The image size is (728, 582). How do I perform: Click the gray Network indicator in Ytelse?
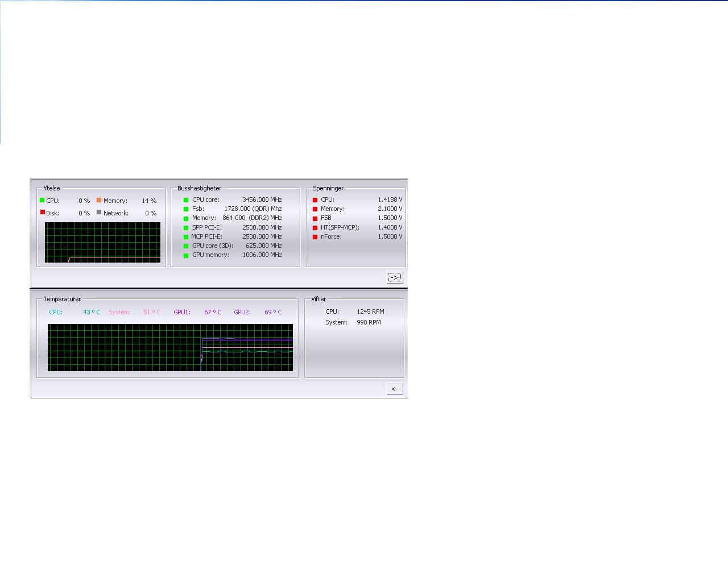pyautogui.click(x=99, y=212)
